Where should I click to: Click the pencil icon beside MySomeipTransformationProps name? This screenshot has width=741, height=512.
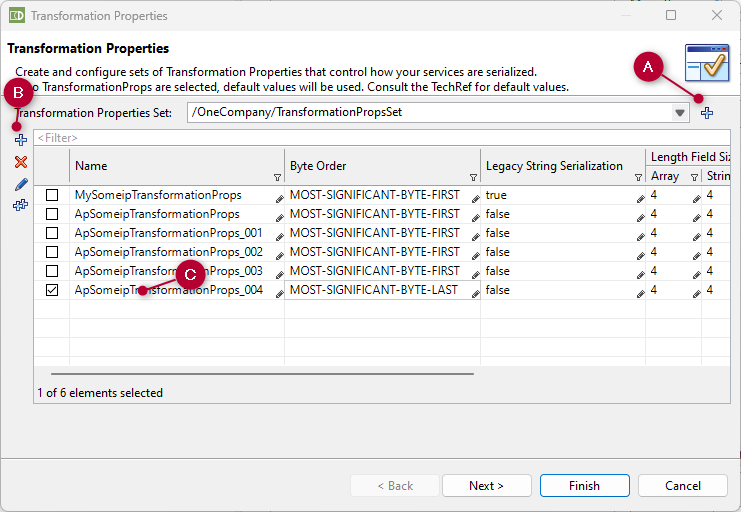(279, 196)
